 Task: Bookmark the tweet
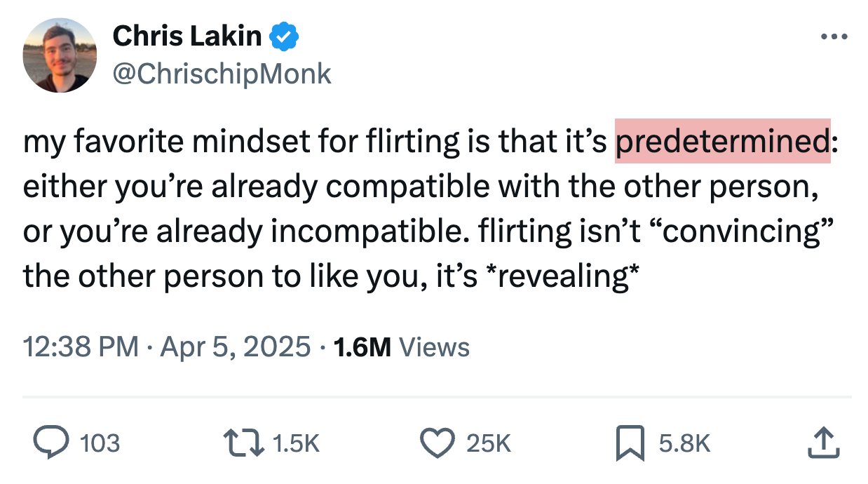632,442
